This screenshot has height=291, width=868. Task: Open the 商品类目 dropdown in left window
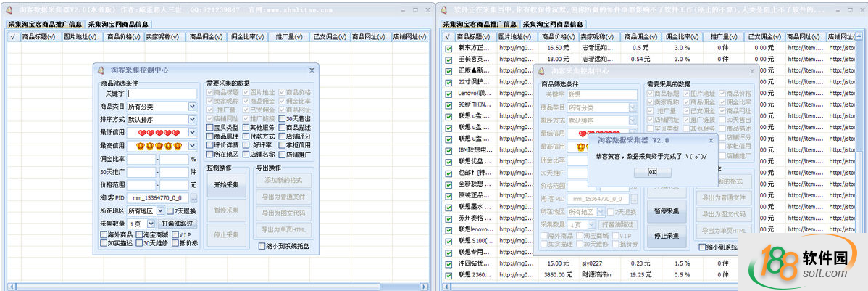pyautogui.click(x=192, y=107)
